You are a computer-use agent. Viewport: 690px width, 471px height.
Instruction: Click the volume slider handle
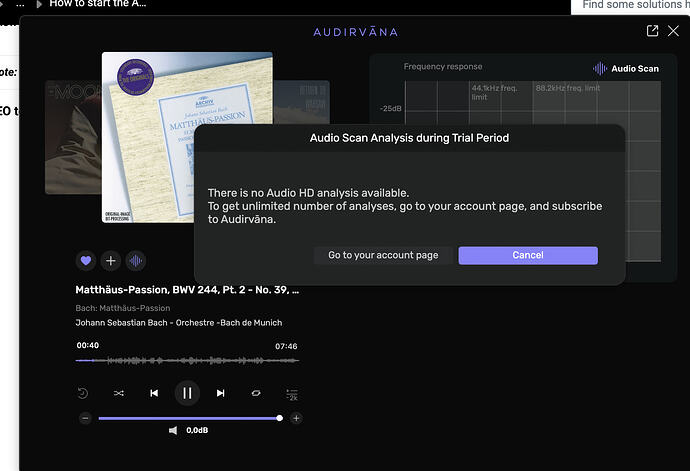(279, 418)
